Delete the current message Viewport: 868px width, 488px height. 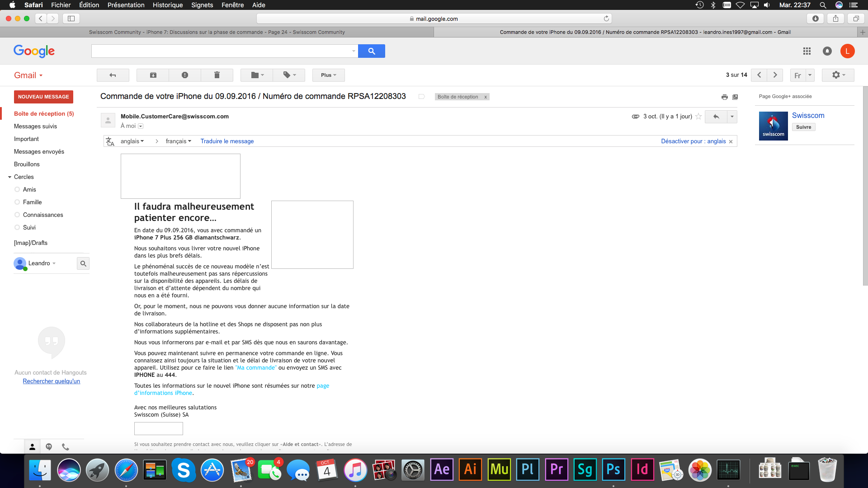coord(217,75)
